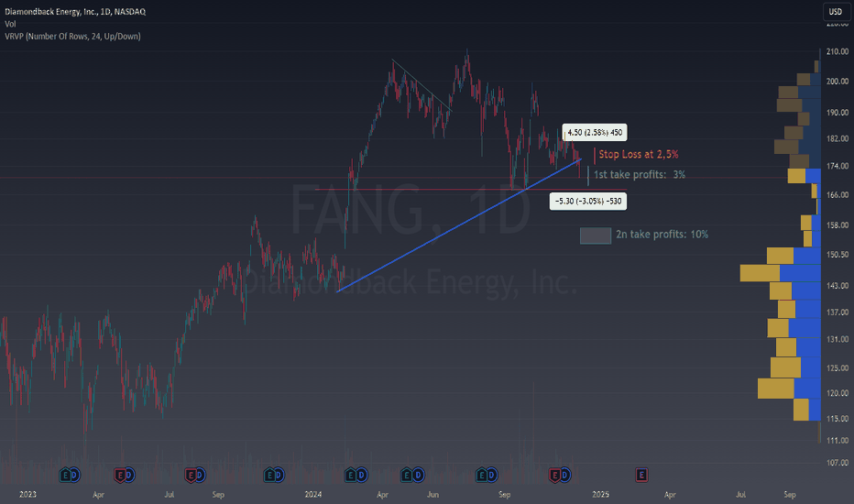Select grey rectangle beside 2n take profits

(x=596, y=236)
